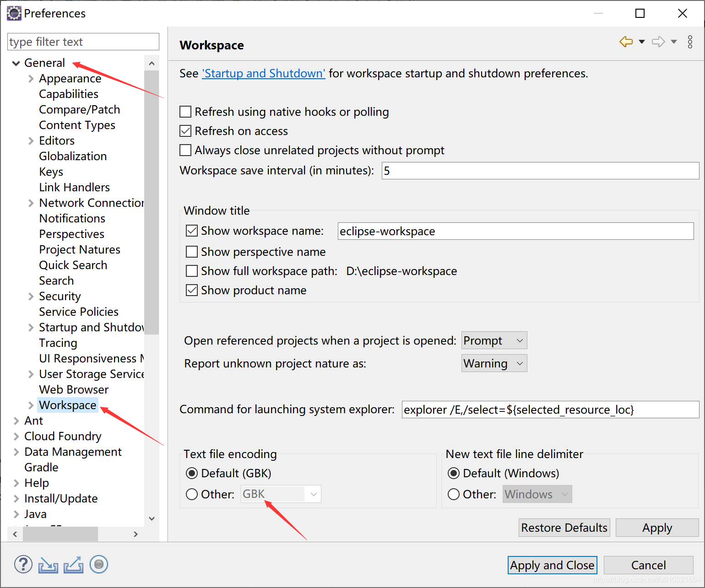Check Always close unrelated projects without prompt
This screenshot has width=705, height=588.
click(x=185, y=150)
